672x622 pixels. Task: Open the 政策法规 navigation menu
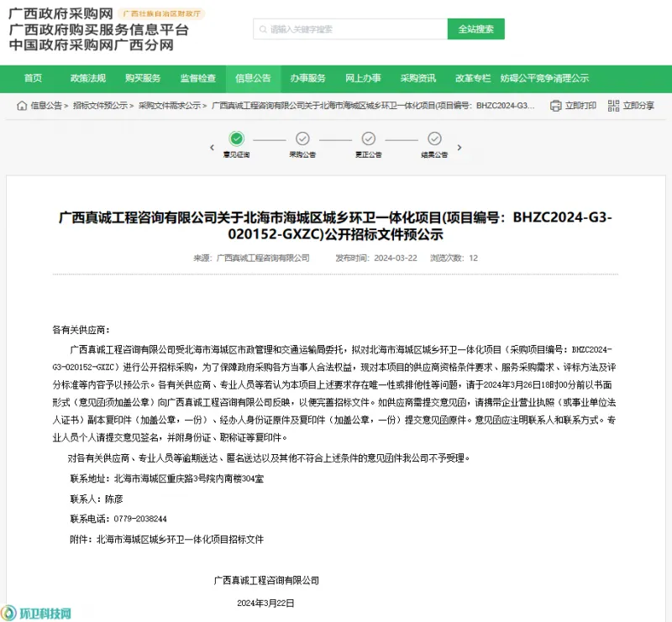point(88,78)
